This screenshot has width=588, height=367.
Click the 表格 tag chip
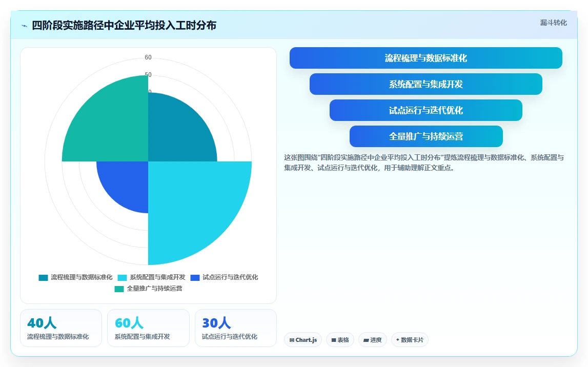[x=340, y=340]
